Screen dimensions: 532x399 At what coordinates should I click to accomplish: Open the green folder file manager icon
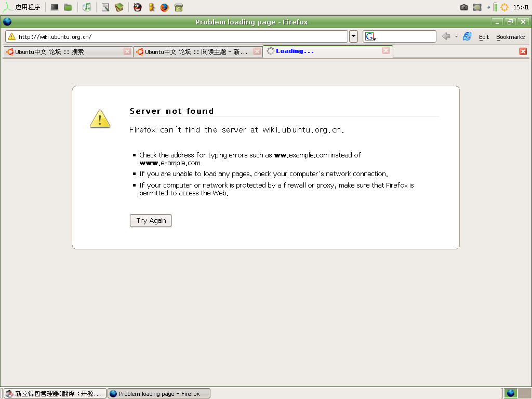68,7
